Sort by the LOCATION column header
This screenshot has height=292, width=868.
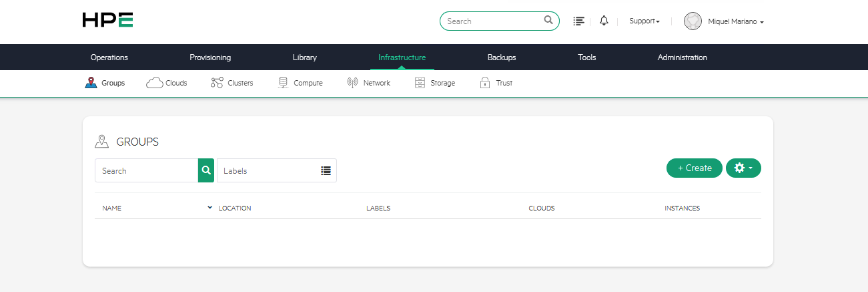coord(235,208)
